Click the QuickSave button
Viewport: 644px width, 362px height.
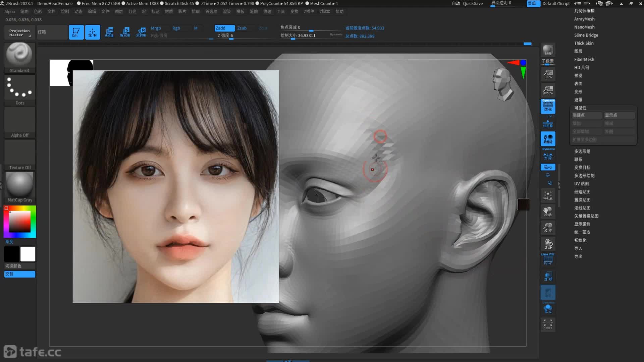[x=473, y=3]
